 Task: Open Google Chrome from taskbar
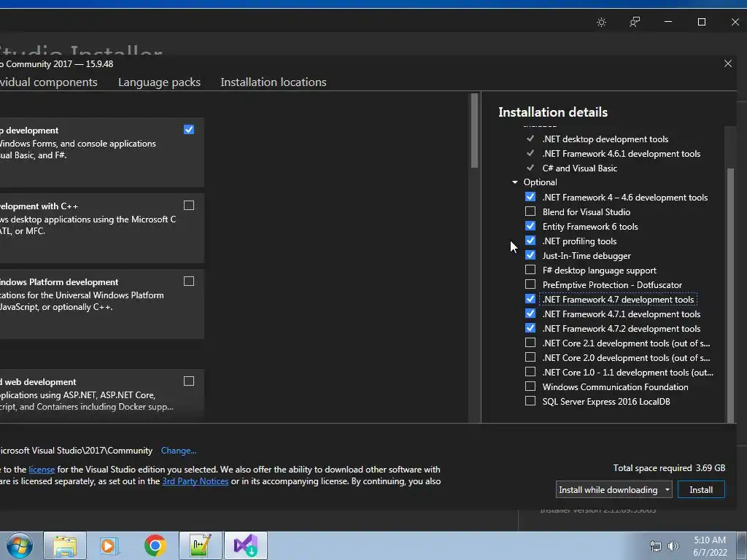pos(155,545)
